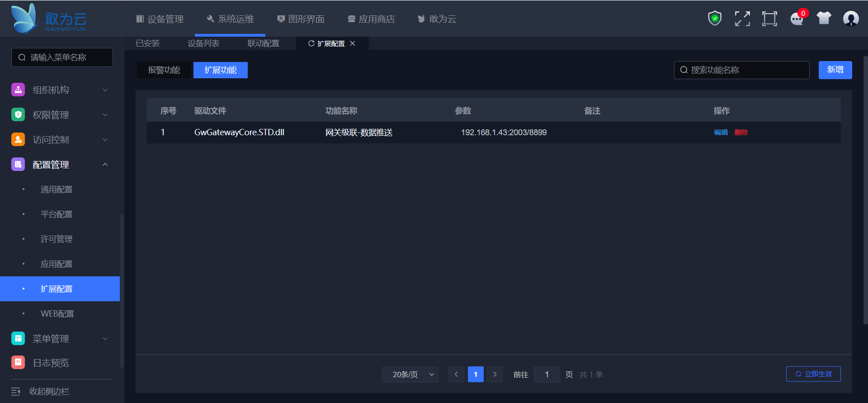The image size is (868, 403).
Task: Refresh the 扩展配置 tab via reload icon
Action: 311,43
